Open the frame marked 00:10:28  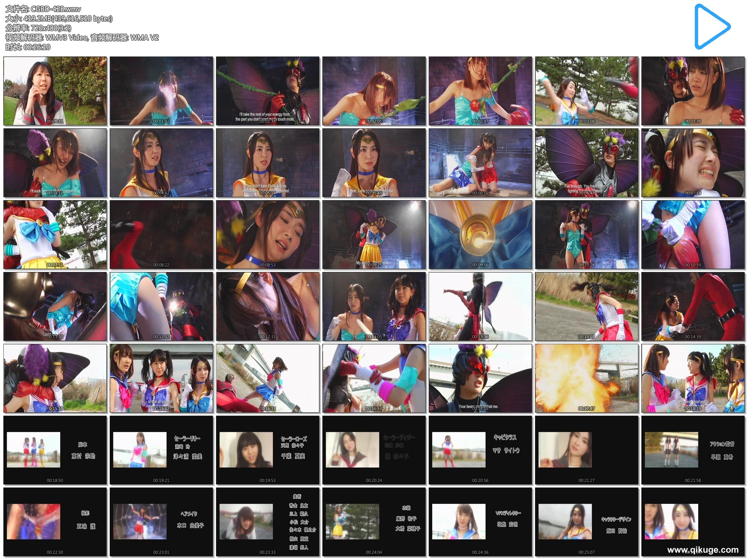tap(587, 235)
